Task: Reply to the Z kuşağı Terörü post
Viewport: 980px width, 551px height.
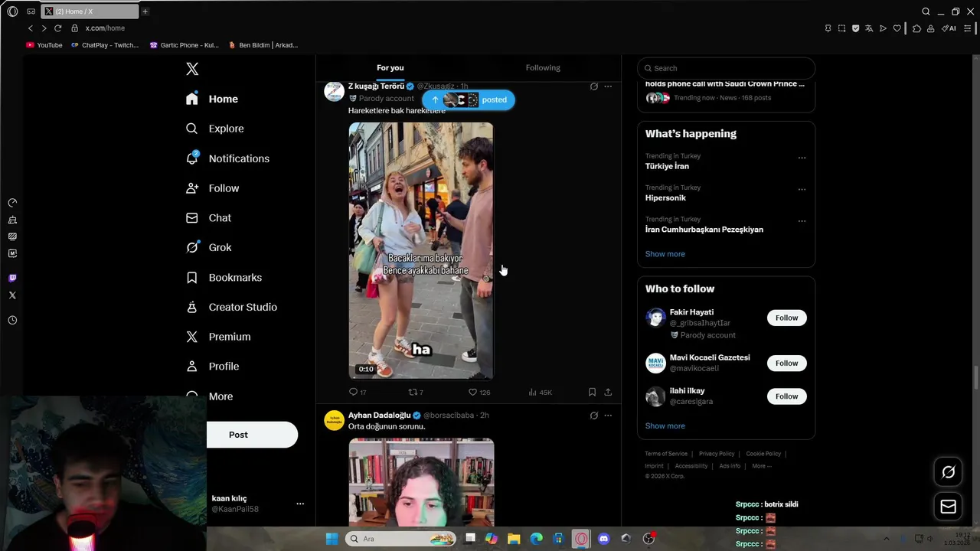Action: 357,392
